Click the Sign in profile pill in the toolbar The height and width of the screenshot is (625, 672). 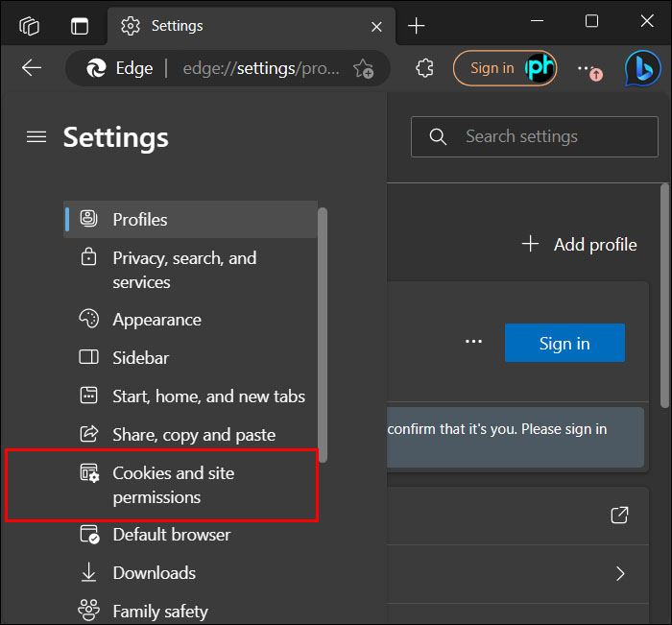pyautogui.click(x=505, y=68)
